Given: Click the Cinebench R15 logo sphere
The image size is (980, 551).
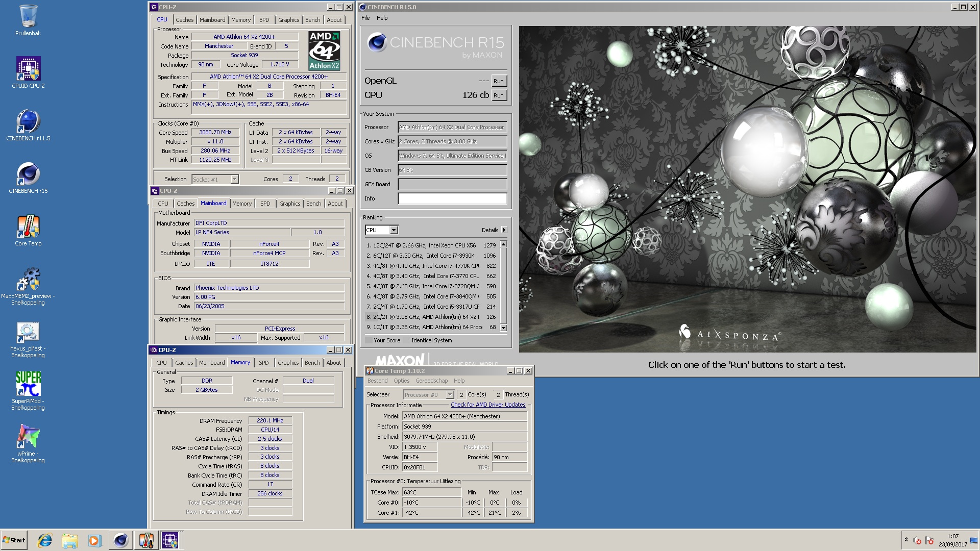Looking at the screenshot, I should coord(377,43).
